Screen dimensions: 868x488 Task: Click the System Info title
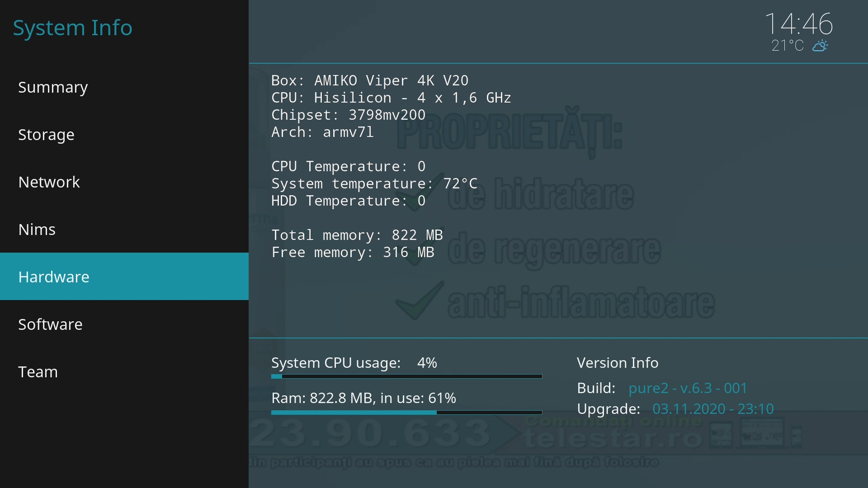click(72, 28)
